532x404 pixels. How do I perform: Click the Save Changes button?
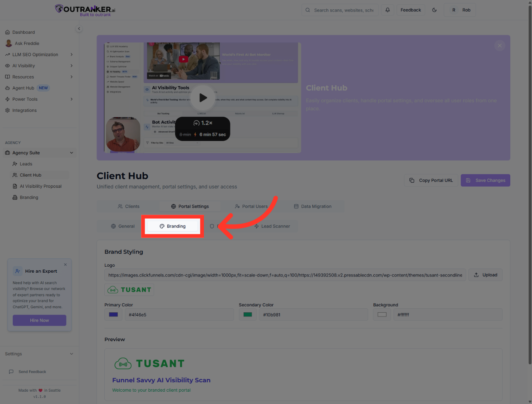(x=485, y=180)
